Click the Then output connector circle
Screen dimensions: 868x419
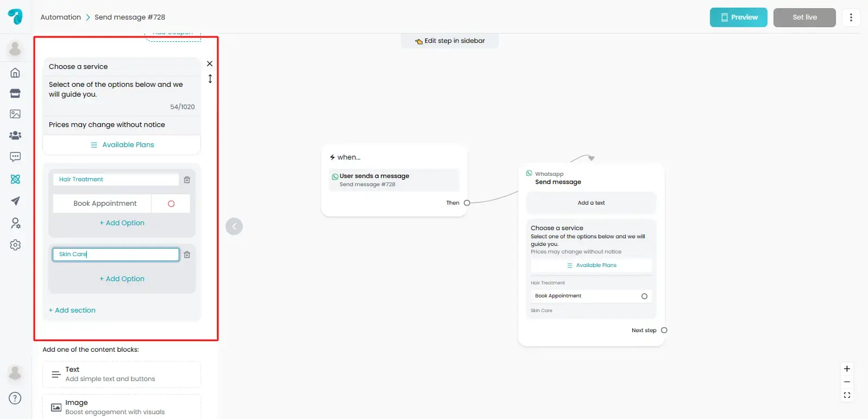pyautogui.click(x=467, y=203)
